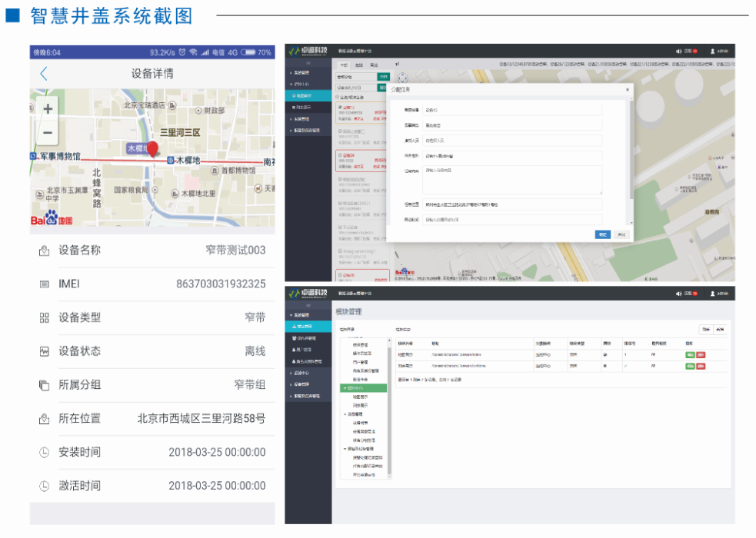Tap the 木樨地 subway station icon
This screenshot has width=756, height=538.
171,161
